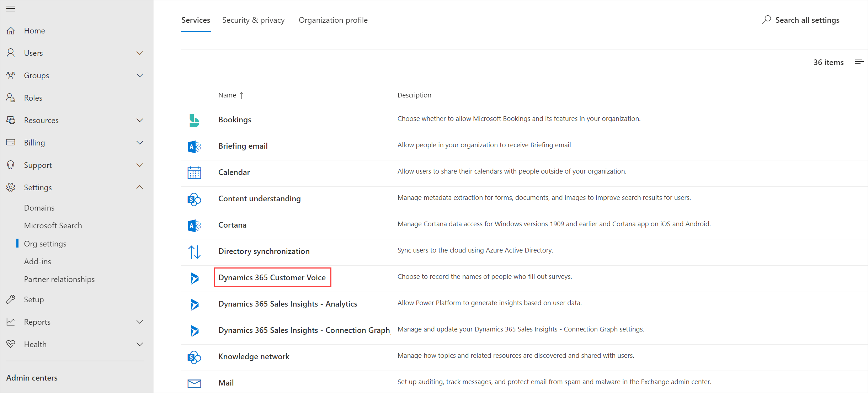Collapse the Settings section
868x393 pixels.
tap(139, 187)
